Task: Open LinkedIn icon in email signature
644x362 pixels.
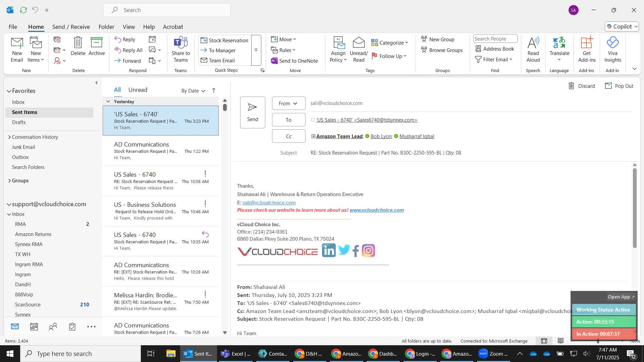Action: pyautogui.click(x=329, y=250)
